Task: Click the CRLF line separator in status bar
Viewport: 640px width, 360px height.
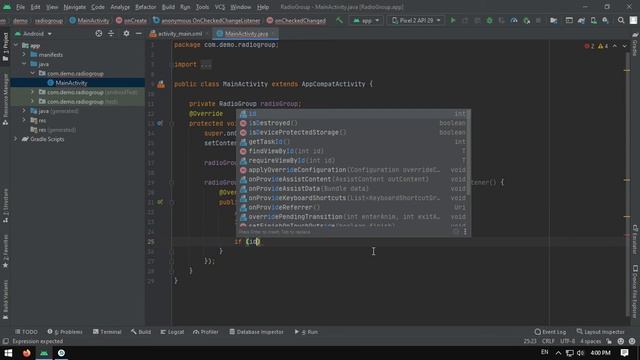Action: (548, 341)
